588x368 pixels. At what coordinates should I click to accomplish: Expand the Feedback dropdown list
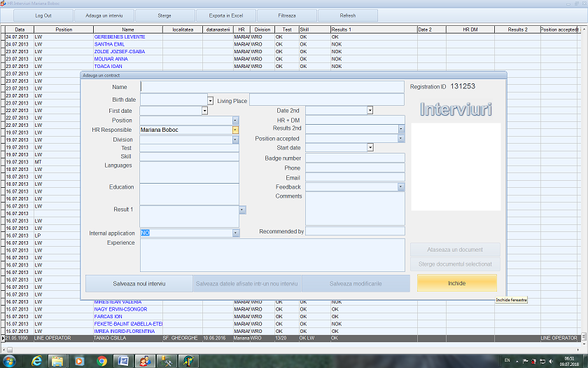pyautogui.click(x=401, y=187)
